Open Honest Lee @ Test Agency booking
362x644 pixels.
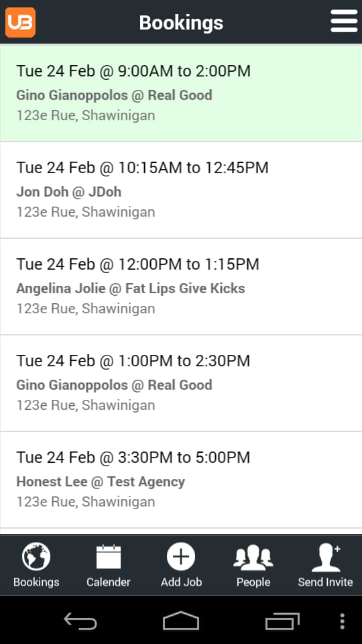tap(181, 480)
